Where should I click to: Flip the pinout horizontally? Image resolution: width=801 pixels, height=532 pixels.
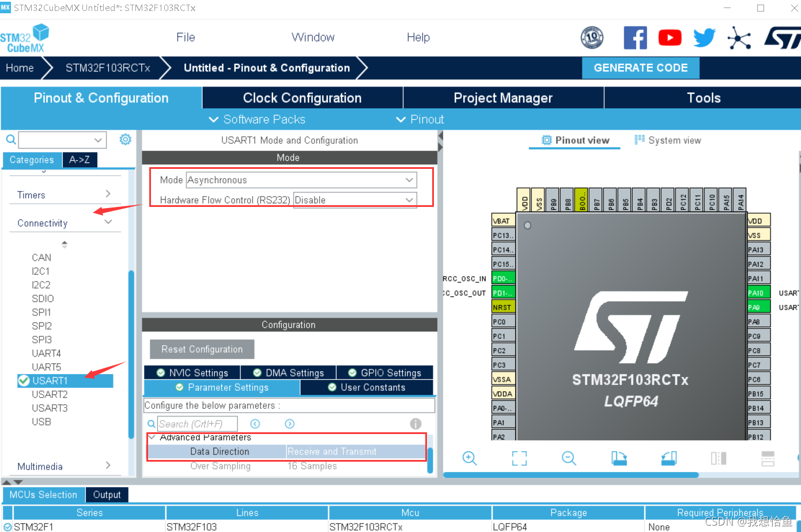(719, 458)
